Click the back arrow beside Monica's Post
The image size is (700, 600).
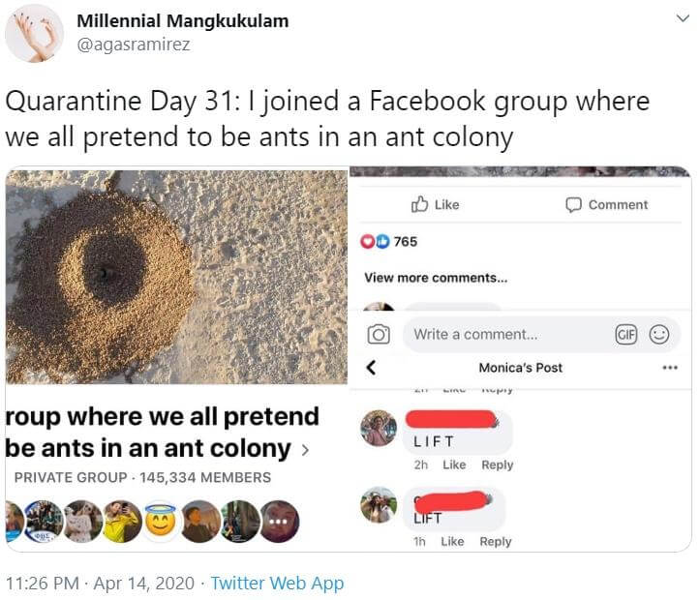[x=371, y=368]
